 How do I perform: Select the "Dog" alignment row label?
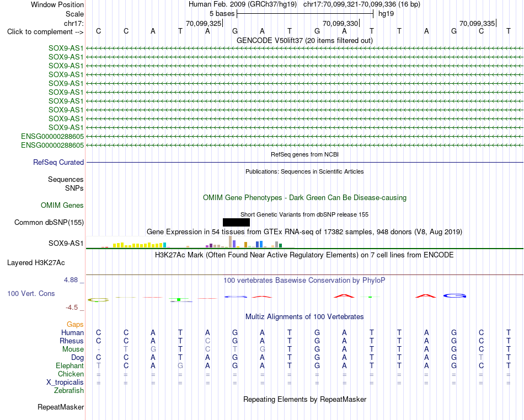[77, 358]
